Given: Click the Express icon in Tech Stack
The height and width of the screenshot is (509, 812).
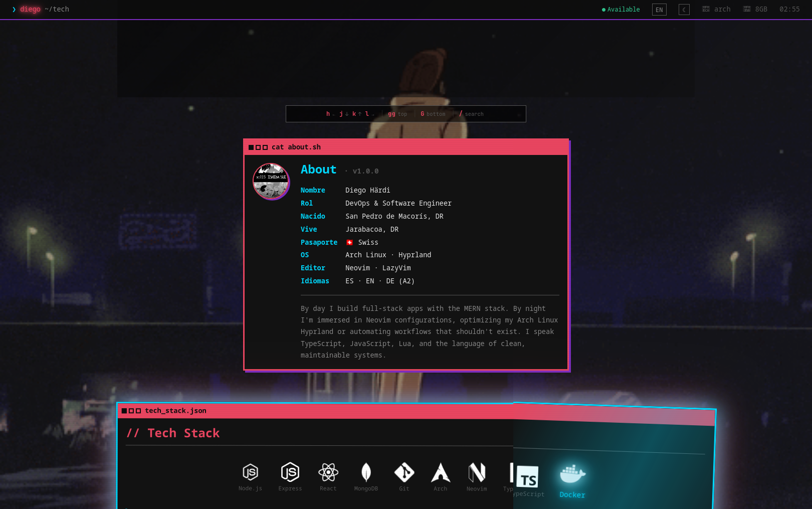Looking at the screenshot, I should tap(290, 472).
